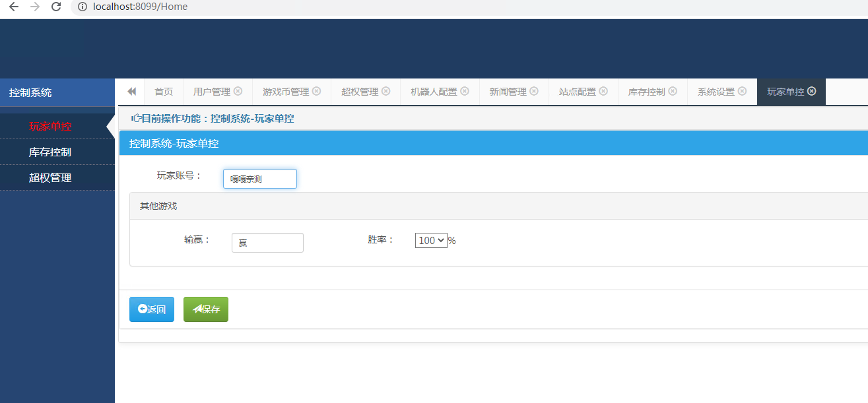This screenshot has height=403, width=868.
Task: Close the 系统设置 tab
Action: [742, 92]
